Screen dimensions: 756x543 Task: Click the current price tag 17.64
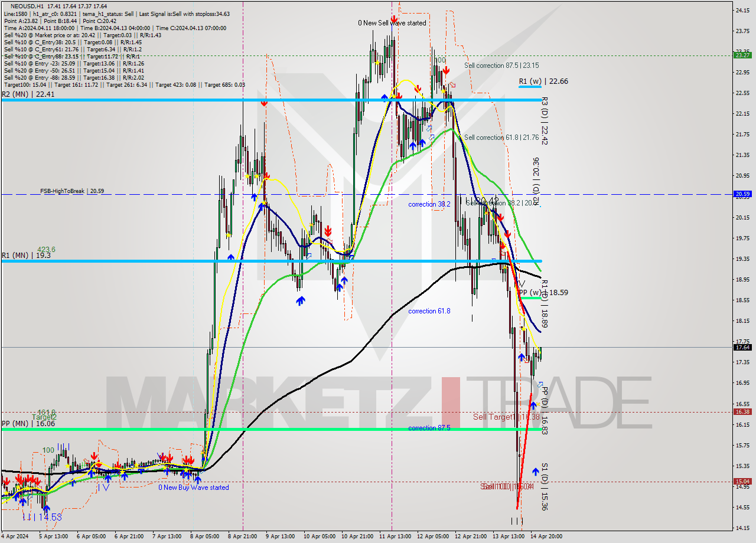pos(742,347)
